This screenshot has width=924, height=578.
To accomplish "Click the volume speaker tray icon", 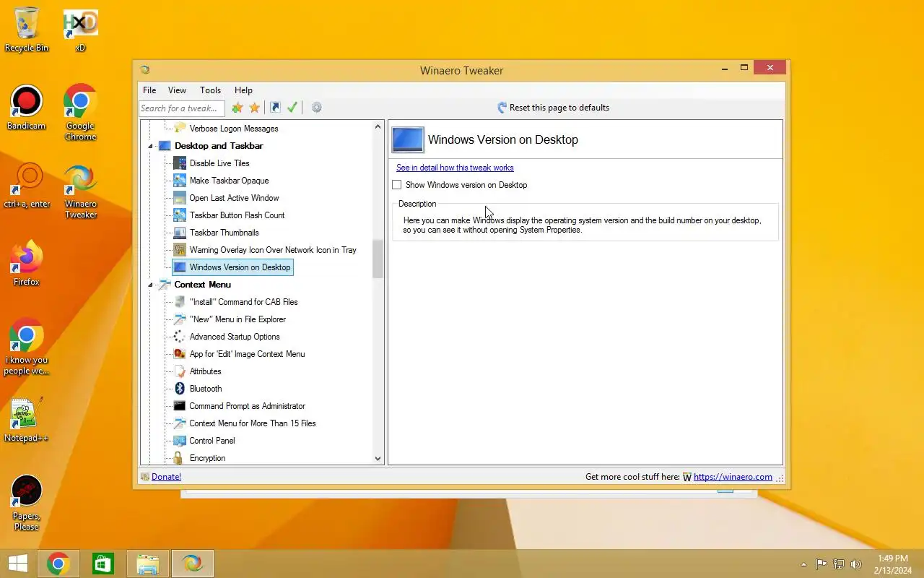I will (856, 564).
